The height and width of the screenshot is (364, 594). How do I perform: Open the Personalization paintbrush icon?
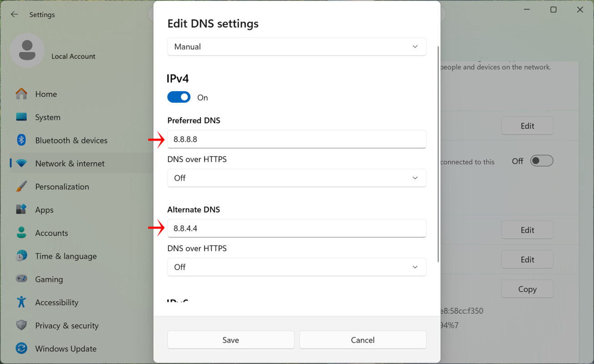[21, 187]
